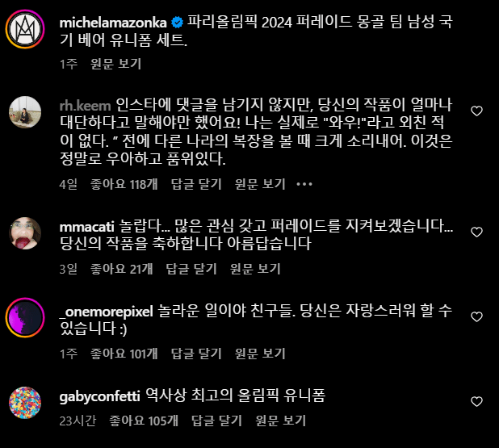Image resolution: width=499 pixels, height=448 pixels.
Task: Reply to gabyconfetti's comment via 답글 달기
Action: [x=216, y=421]
